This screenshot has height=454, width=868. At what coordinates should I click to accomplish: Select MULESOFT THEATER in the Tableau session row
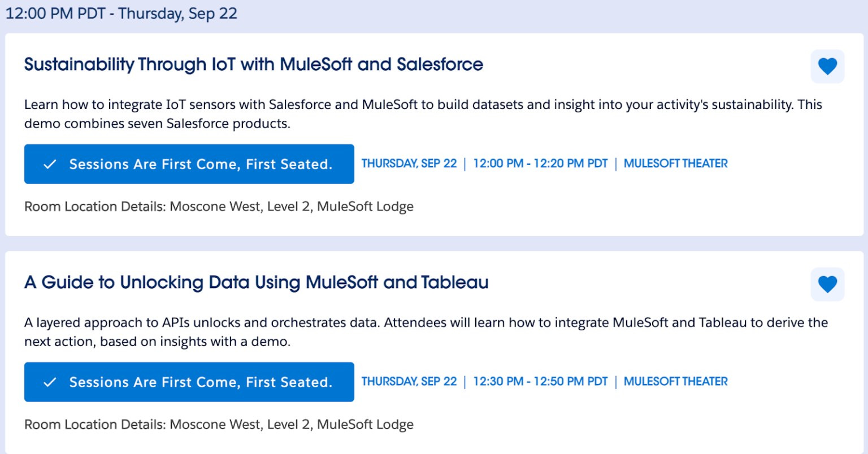675,381
